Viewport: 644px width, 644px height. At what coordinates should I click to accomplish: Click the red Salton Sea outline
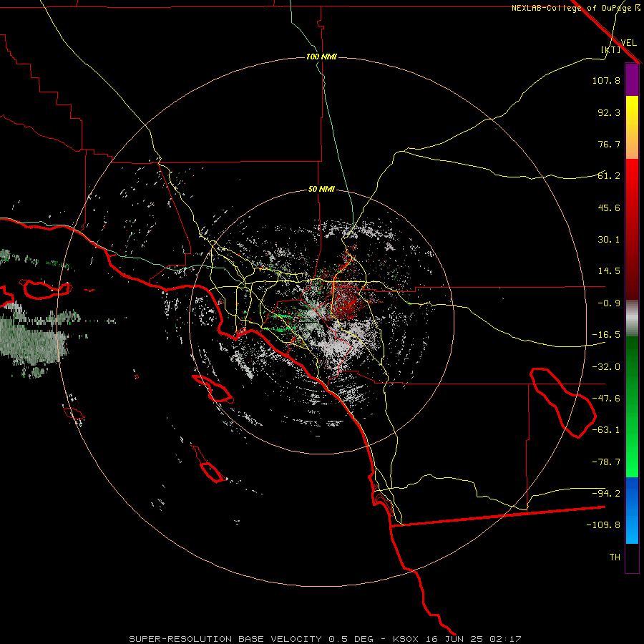[x=562, y=403]
